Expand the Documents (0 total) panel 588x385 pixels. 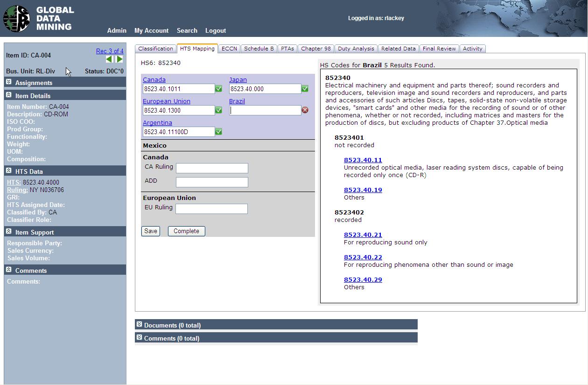click(x=139, y=324)
